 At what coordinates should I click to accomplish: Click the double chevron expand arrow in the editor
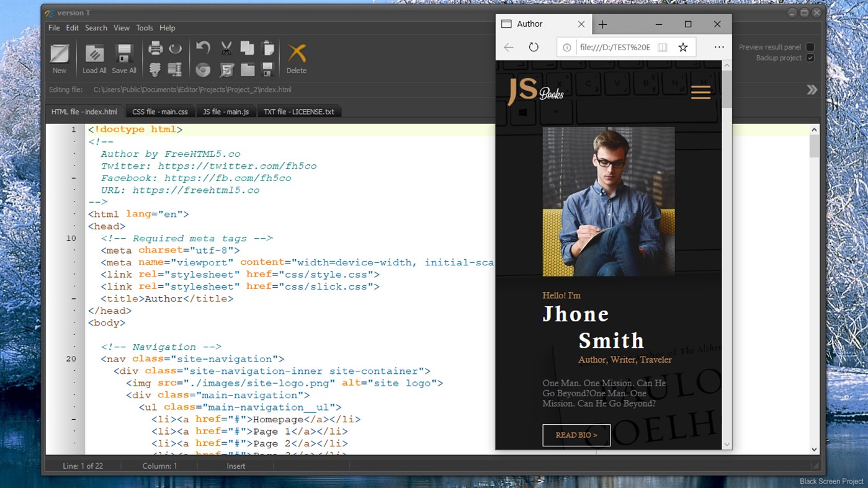coord(812,90)
